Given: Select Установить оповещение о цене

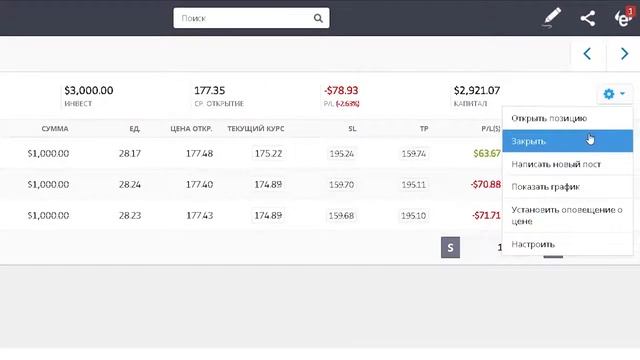Looking at the screenshot, I should 567,216.
